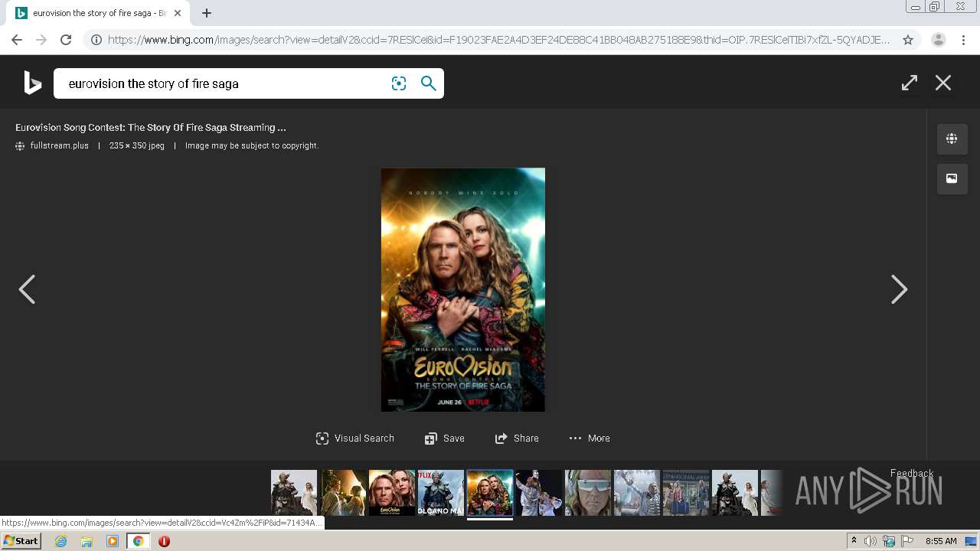Open the image title link
The height and width of the screenshot is (551, 980).
pyautogui.click(x=151, y=128)
